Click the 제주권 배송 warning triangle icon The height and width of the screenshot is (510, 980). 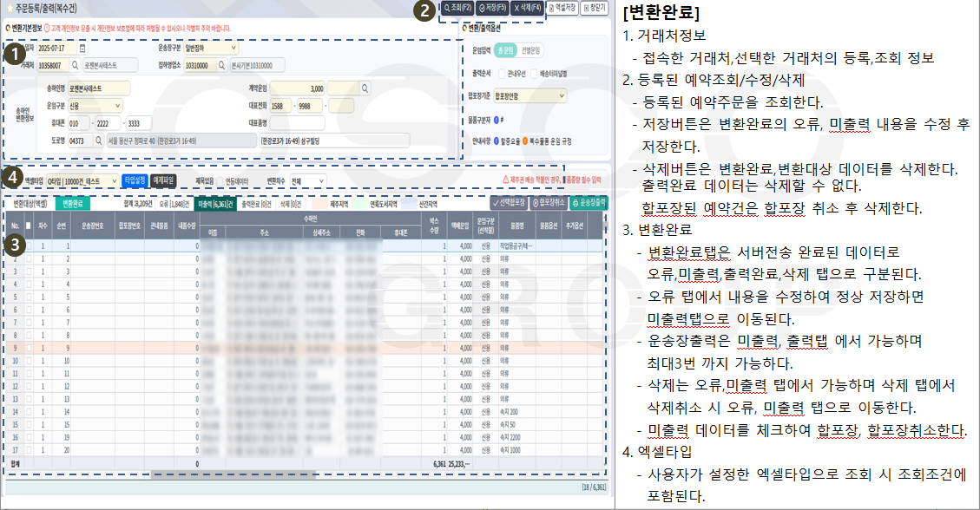pyautogui.click(x=506, y=180)
